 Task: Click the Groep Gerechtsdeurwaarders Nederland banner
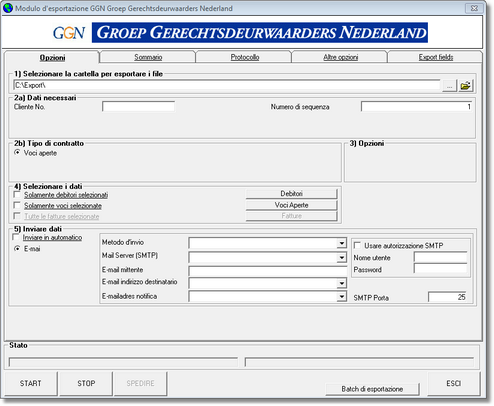click(x=260, y=33)
